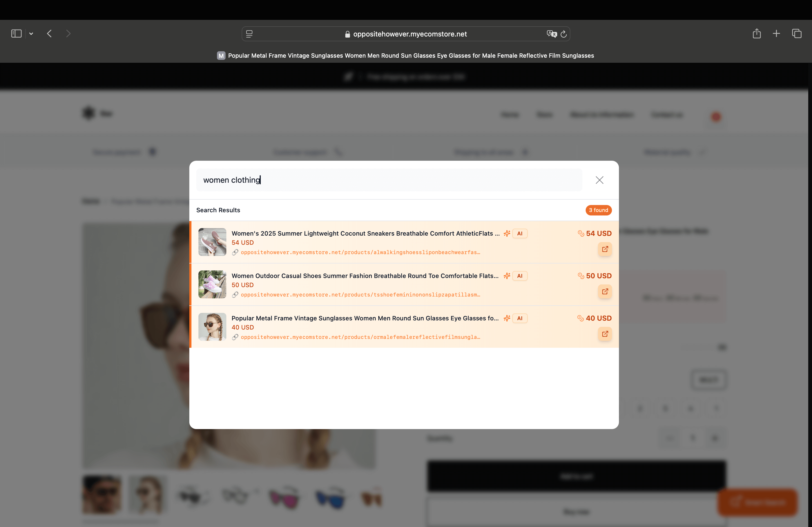The height and width of the screenshot is (527, 812).
Task: Click Safari's reload page icon
Action: (564, 34)
